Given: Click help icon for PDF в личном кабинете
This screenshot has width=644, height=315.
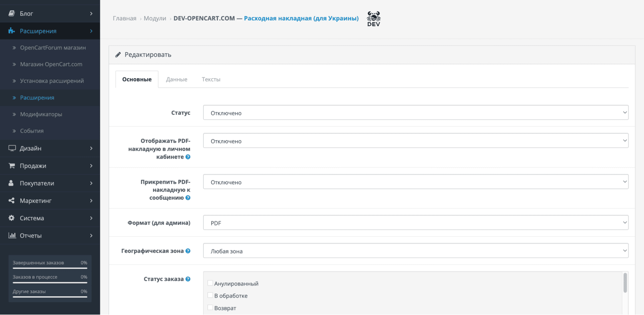Looking at the screenshot, I should coord(188,157).
